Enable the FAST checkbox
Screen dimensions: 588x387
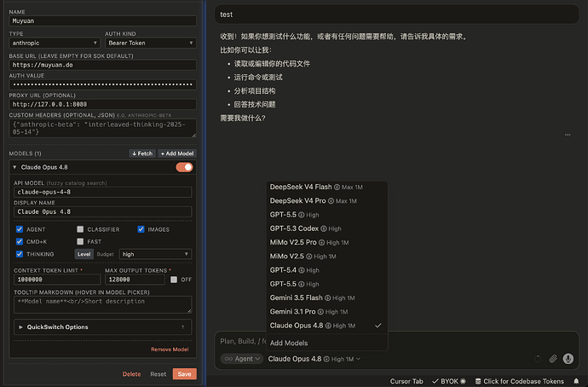click(x=80, y=241)
